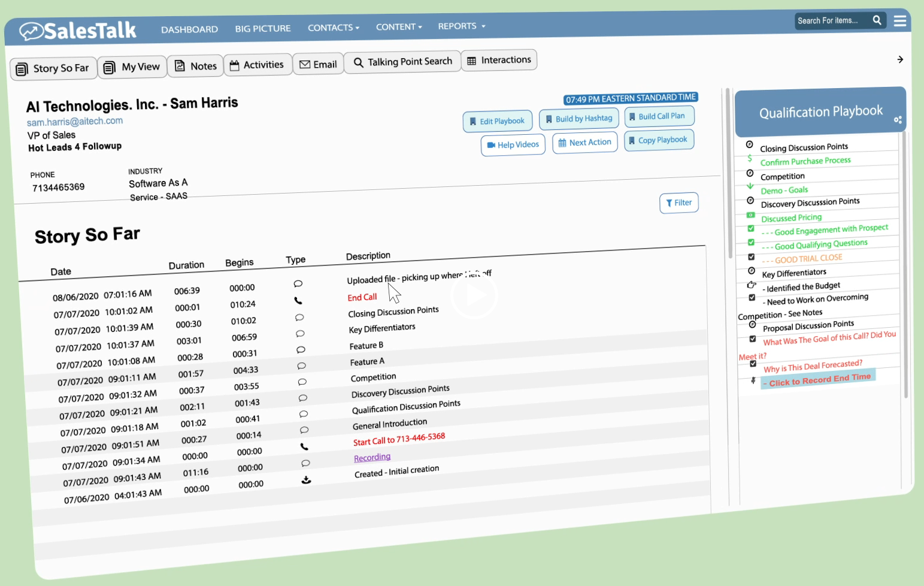Click the Copy Playbook button
924x586 pixels.
pos(659,140)
